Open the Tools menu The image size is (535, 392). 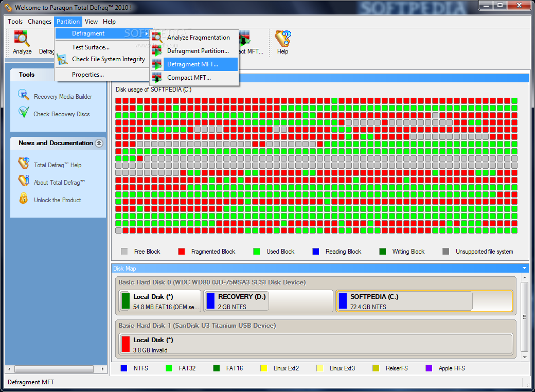(x=15, y=22)
